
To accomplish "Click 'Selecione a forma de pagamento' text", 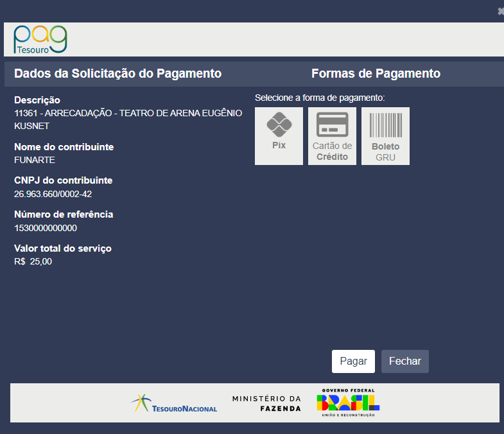I will [x=320, y=98].
